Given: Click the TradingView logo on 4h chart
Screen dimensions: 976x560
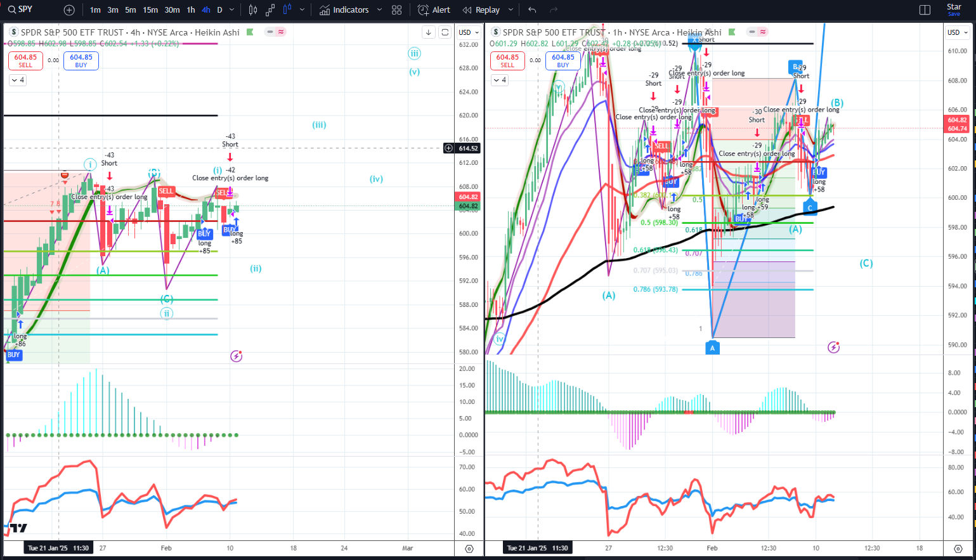Looking at the screenshot, I should [18, 528].
